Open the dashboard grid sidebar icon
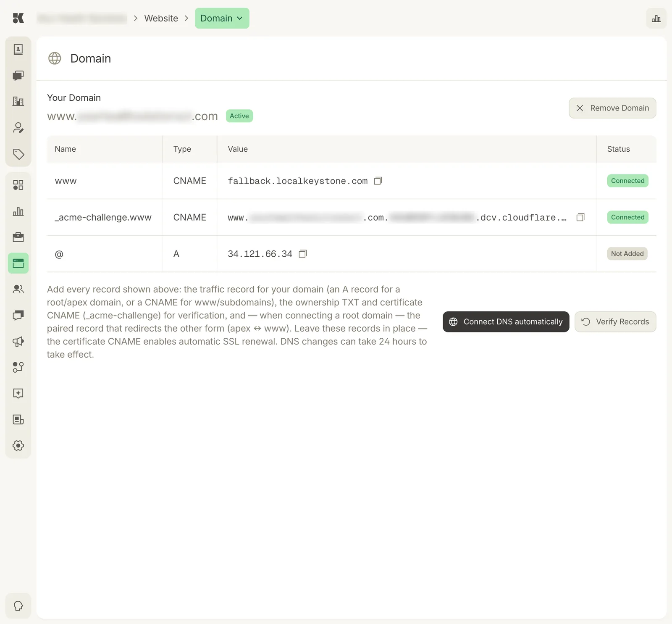This screenshot has height=624, width=672. [18, 185]
